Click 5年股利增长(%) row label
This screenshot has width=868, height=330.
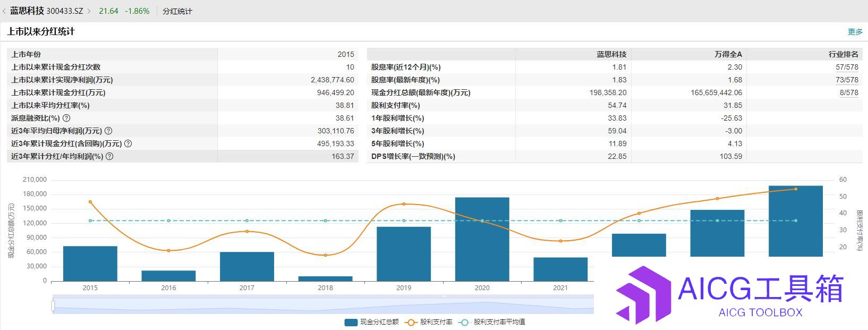click(x=397, y=143)
